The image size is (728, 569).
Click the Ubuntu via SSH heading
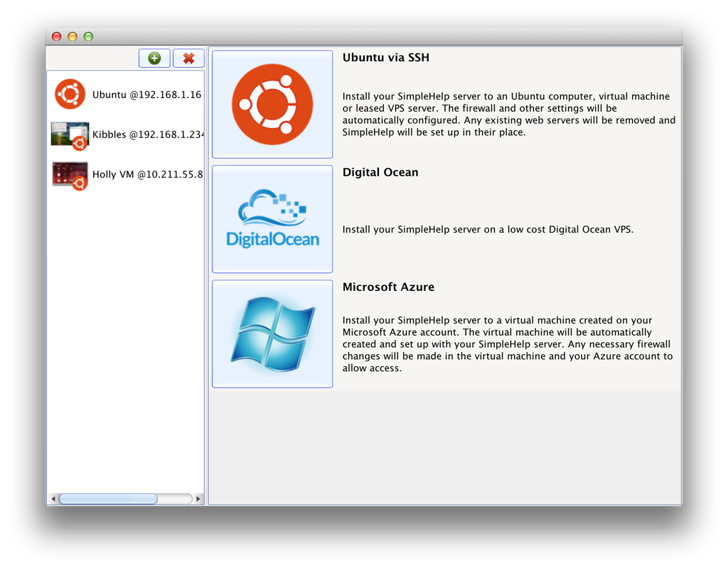386,58
